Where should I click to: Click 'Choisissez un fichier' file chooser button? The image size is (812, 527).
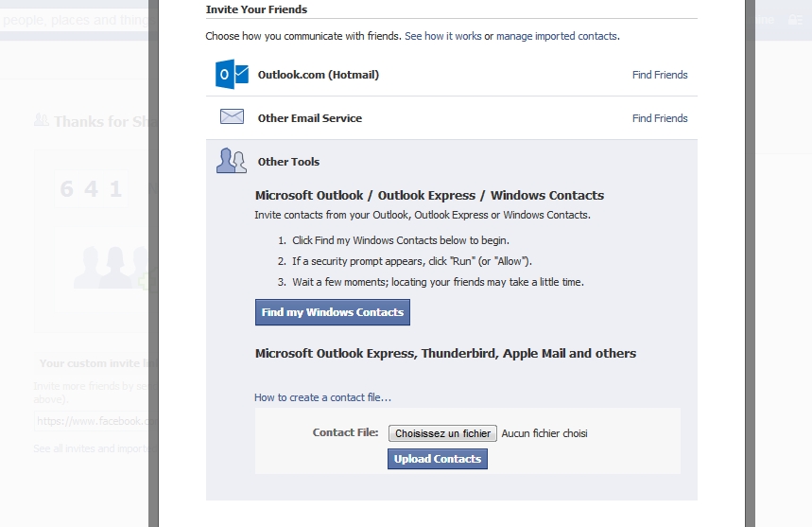click(x=442, y=433)
